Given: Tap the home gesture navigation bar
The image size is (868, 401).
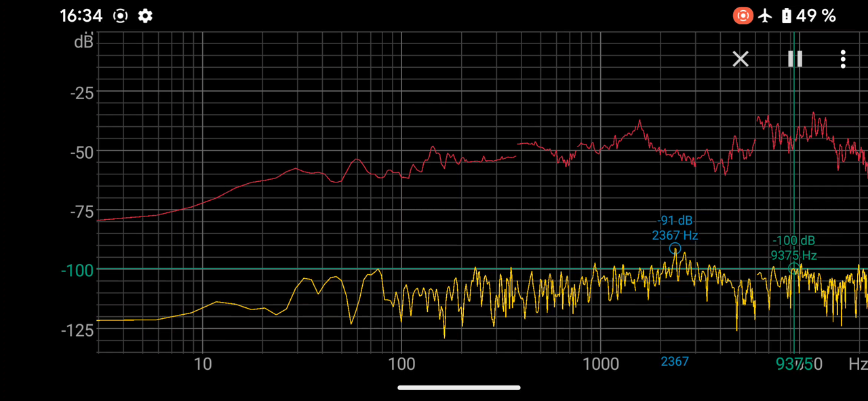Looking at the screenshot, I should point(459,388).
